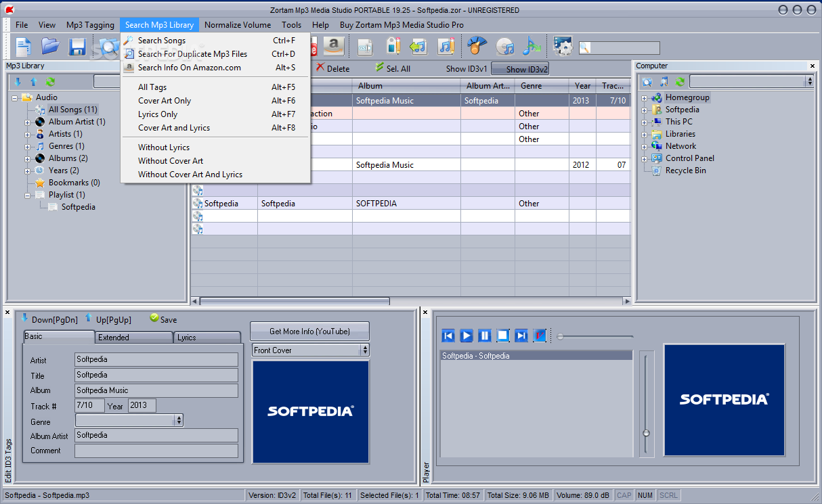This screenshot has height=504, width=822.
Task: Collapse the Playlist (1) tree node
Action: click(x=28, y=195)
